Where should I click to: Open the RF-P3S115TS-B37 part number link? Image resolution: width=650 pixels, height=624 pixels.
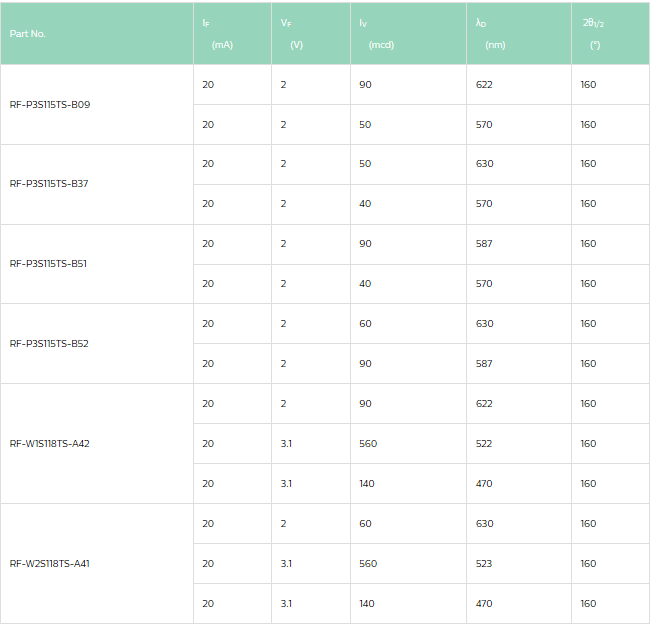pos(50,184)
